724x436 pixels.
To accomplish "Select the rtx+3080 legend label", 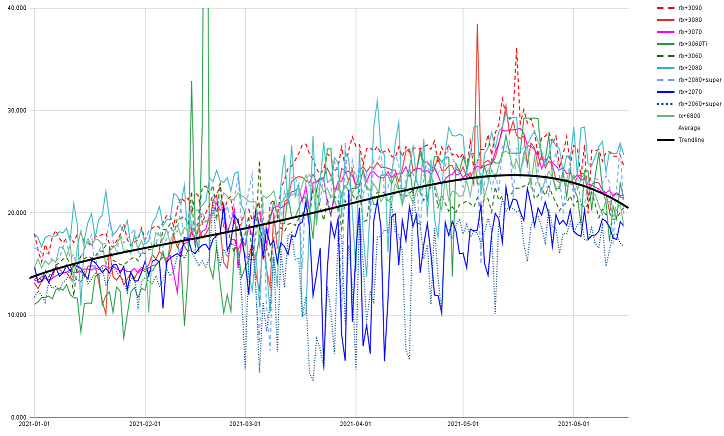I will (690, 20).
